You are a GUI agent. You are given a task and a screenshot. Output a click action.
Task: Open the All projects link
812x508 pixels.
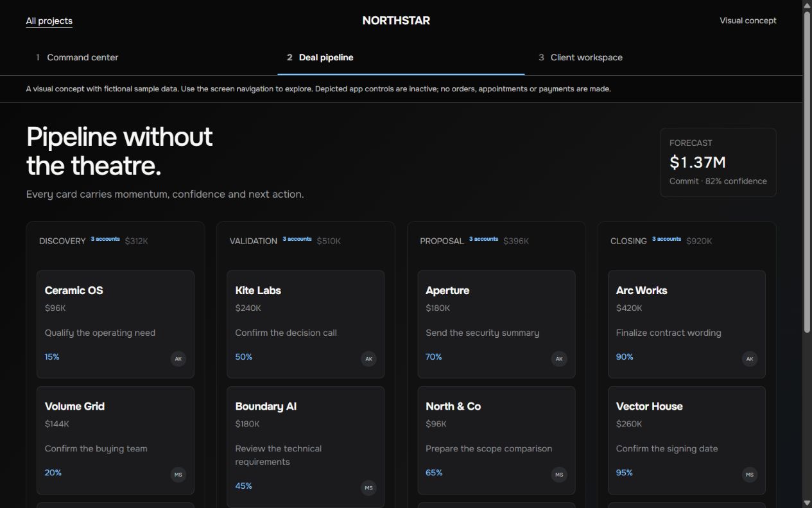pyautogui.click(x=49, y=21)
